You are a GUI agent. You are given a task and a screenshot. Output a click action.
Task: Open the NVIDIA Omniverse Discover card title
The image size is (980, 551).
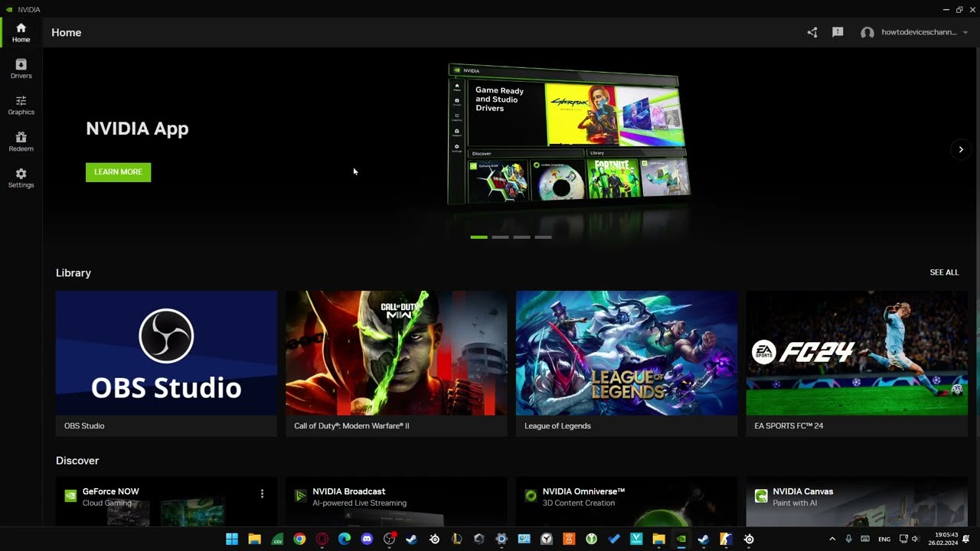click(583, 491)
